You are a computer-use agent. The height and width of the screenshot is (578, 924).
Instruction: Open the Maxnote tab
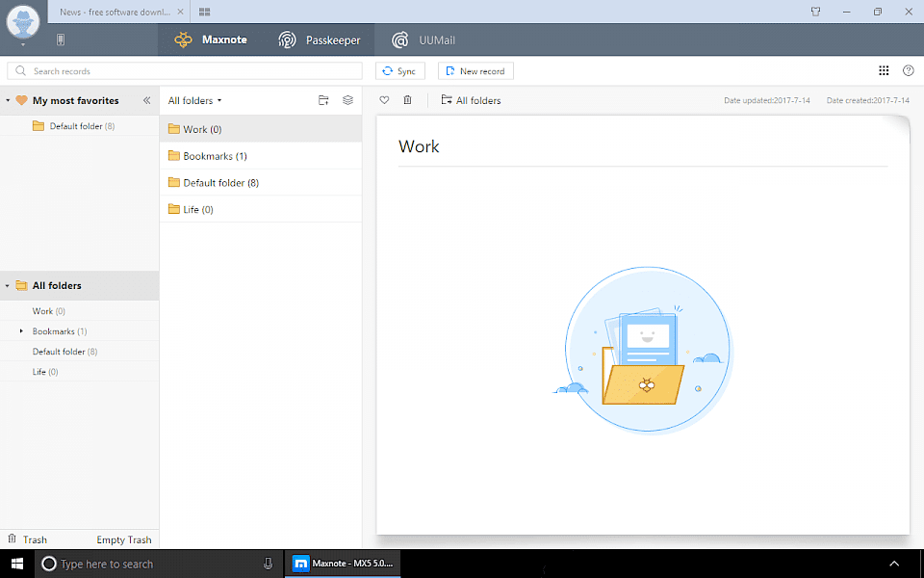tap(211, 39)
